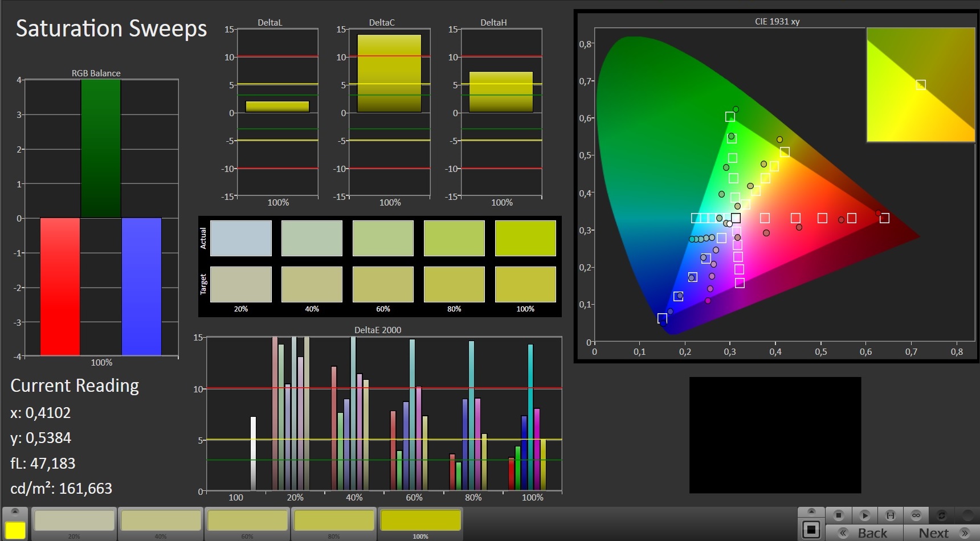Image resolution: width=980 pixels, height=541 pixels.
Task: Click the continuous read infinity icon
Action: 916,515
